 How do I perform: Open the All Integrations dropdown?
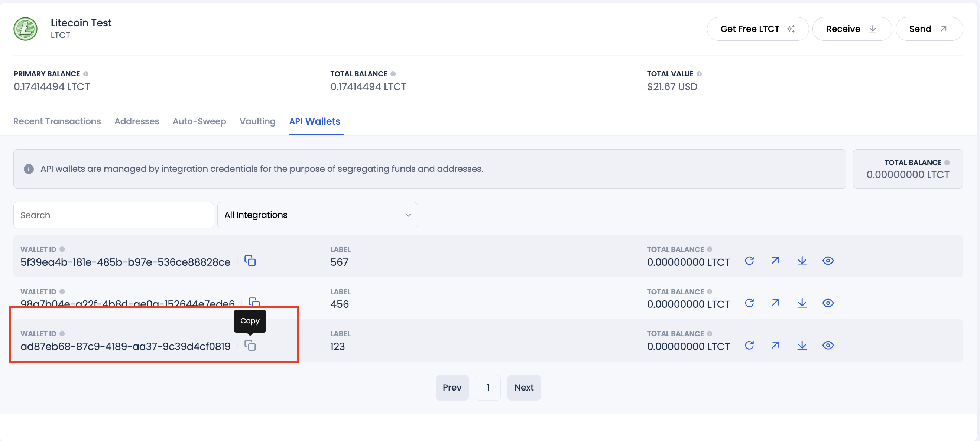click(318, 215)
